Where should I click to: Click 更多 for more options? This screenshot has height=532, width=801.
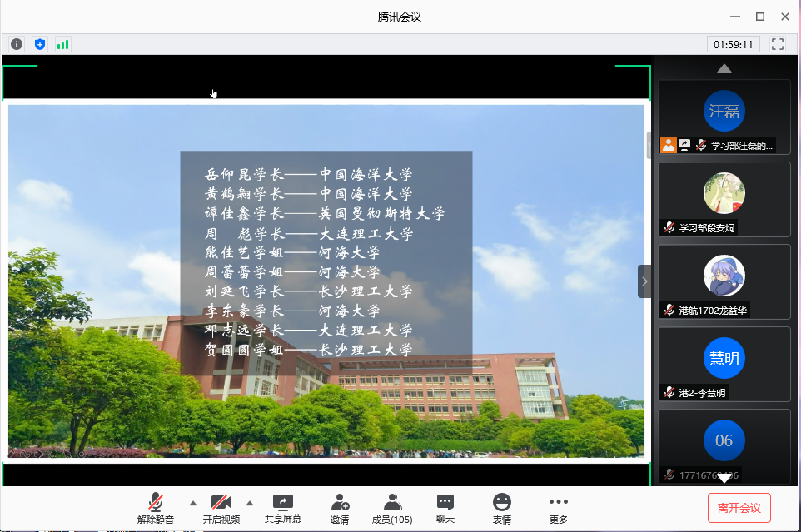coord(558,508)
